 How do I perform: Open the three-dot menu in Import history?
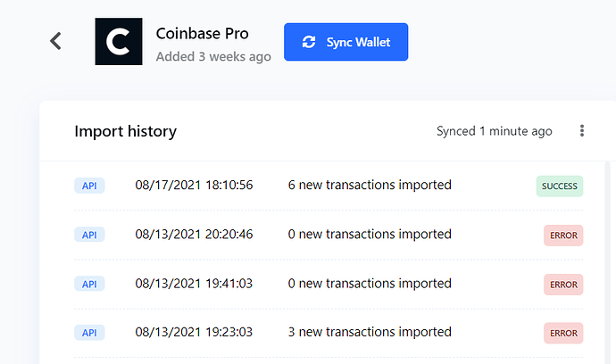click(x=582, y=131)
